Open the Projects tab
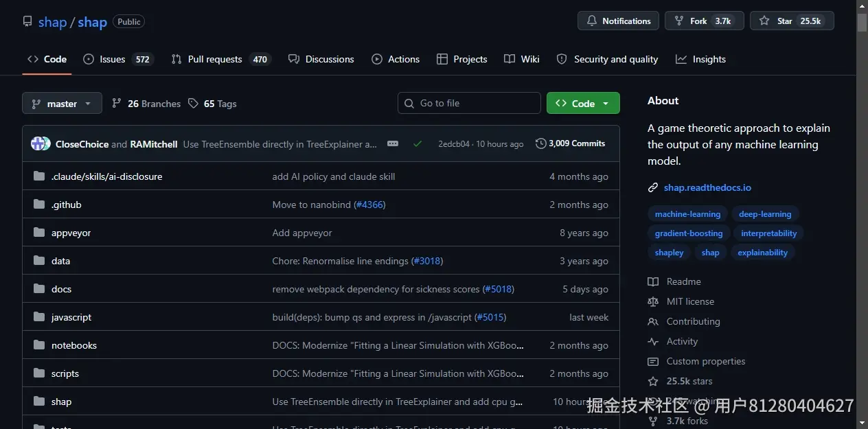This screenshot has height=429, width=868. click(462, 59)
